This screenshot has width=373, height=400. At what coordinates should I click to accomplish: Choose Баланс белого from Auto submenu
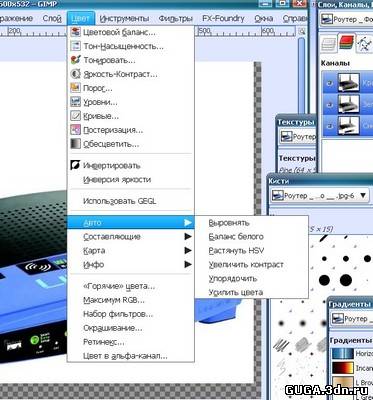coord(236,237)
